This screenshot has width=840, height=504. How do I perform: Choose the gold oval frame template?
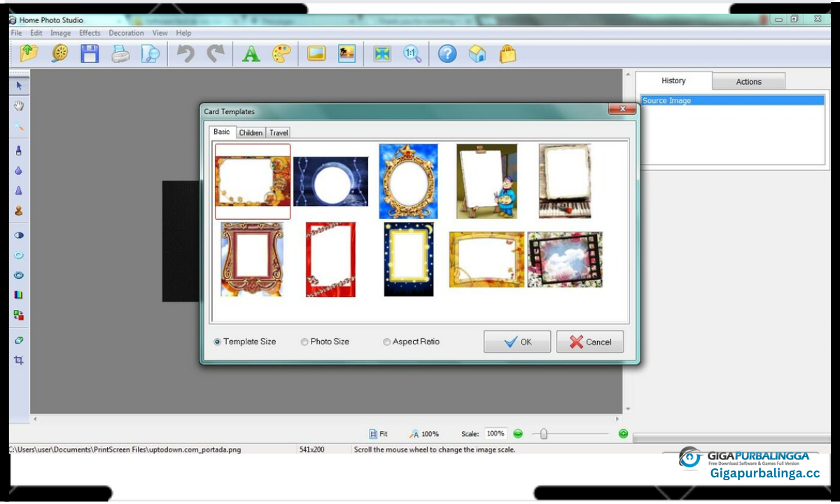pos(409,181)
